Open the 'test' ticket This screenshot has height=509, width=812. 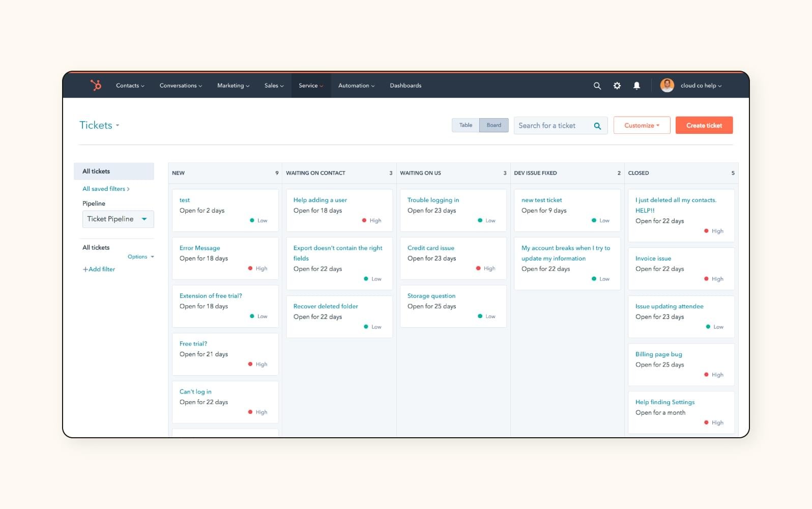[x=185, y=200]
